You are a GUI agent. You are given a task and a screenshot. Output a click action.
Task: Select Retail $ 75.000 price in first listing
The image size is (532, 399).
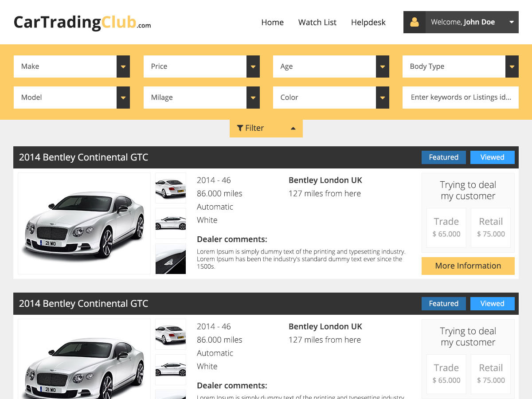click(x=491, y=228)
